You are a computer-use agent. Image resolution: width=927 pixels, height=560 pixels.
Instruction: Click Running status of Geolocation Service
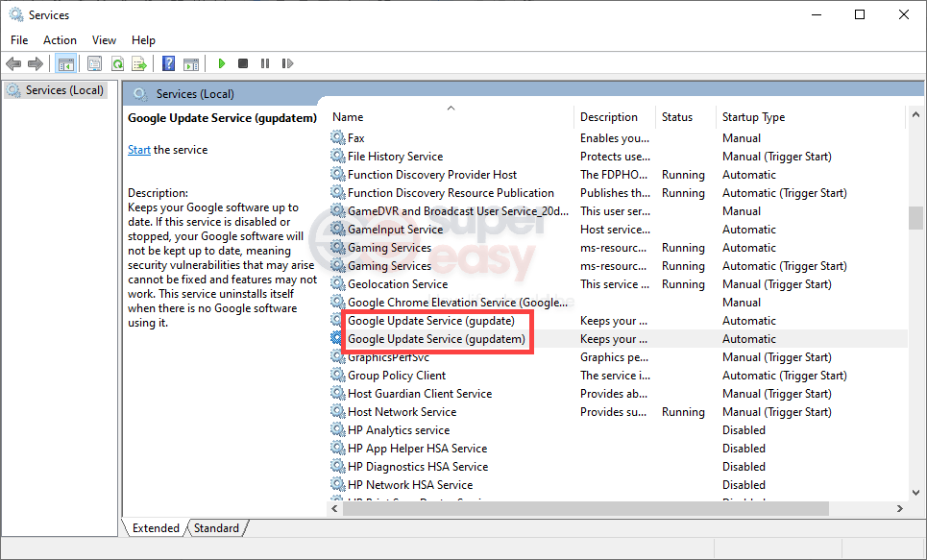tap(683, 284)
